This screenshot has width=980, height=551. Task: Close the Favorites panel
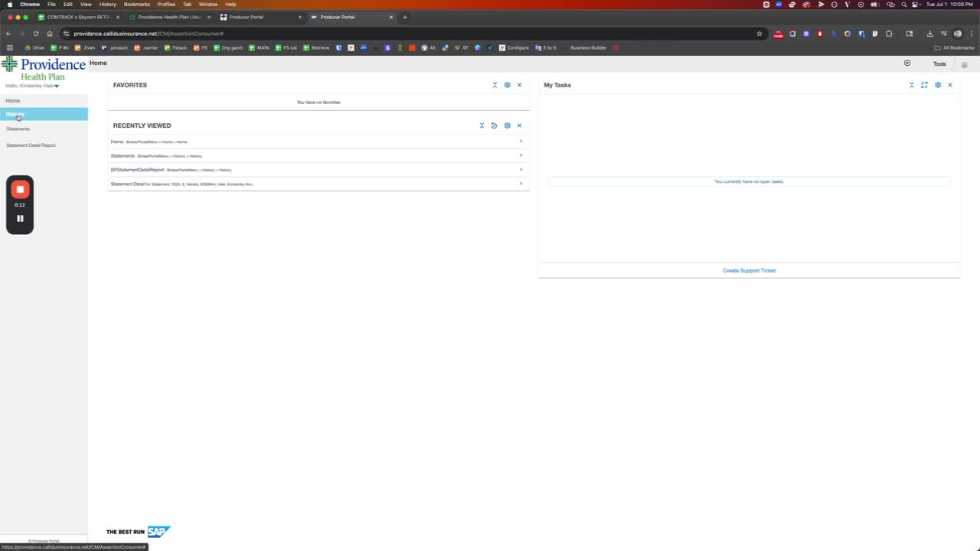click(519, 85)
